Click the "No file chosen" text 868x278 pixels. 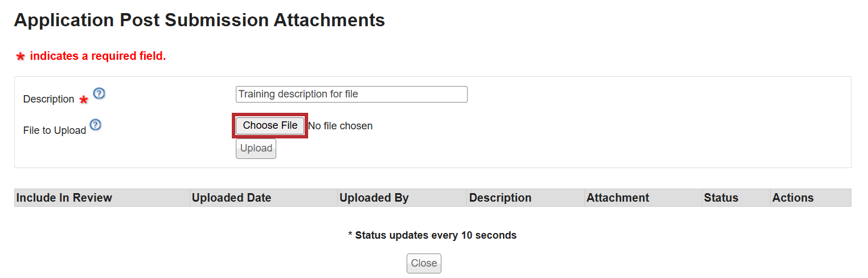341,126
